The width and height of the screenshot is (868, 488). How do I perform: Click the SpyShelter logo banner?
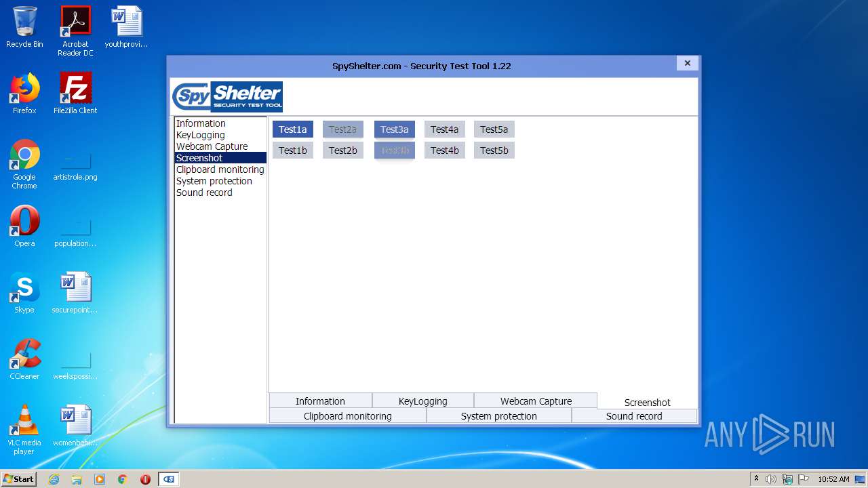pos(227,96)
